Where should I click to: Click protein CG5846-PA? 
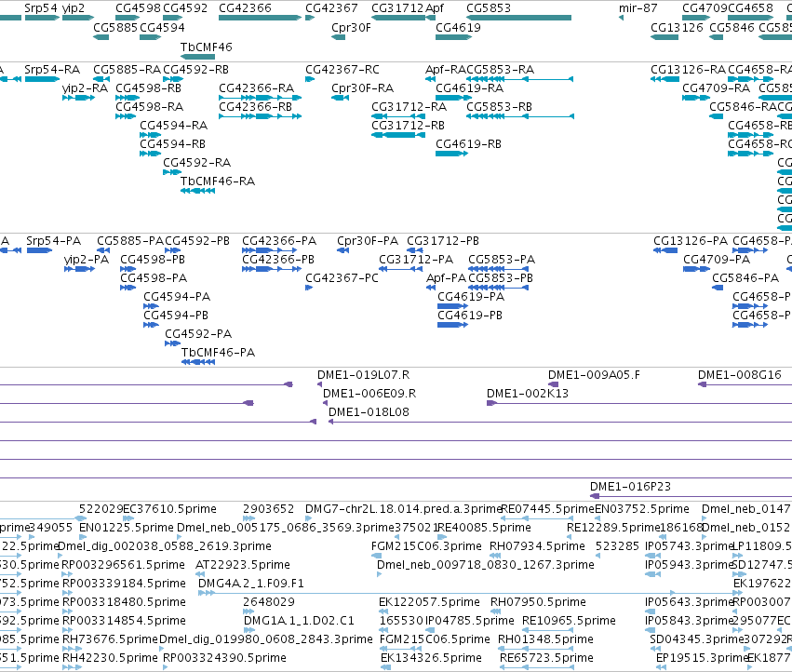click(x=718, y=288)
